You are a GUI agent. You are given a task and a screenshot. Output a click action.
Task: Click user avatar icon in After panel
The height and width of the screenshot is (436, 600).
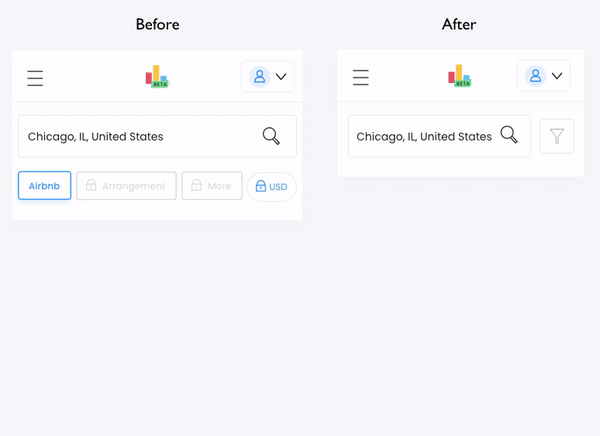pos(535,76)
